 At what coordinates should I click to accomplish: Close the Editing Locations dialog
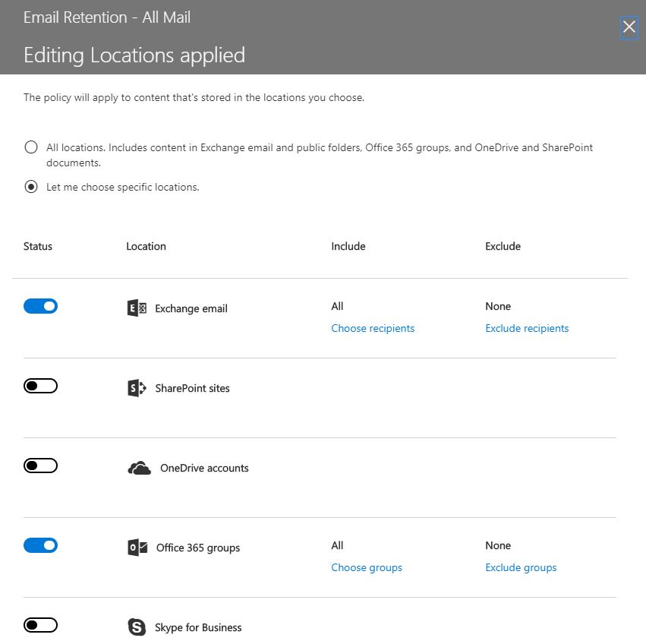(x=629, y=27)
